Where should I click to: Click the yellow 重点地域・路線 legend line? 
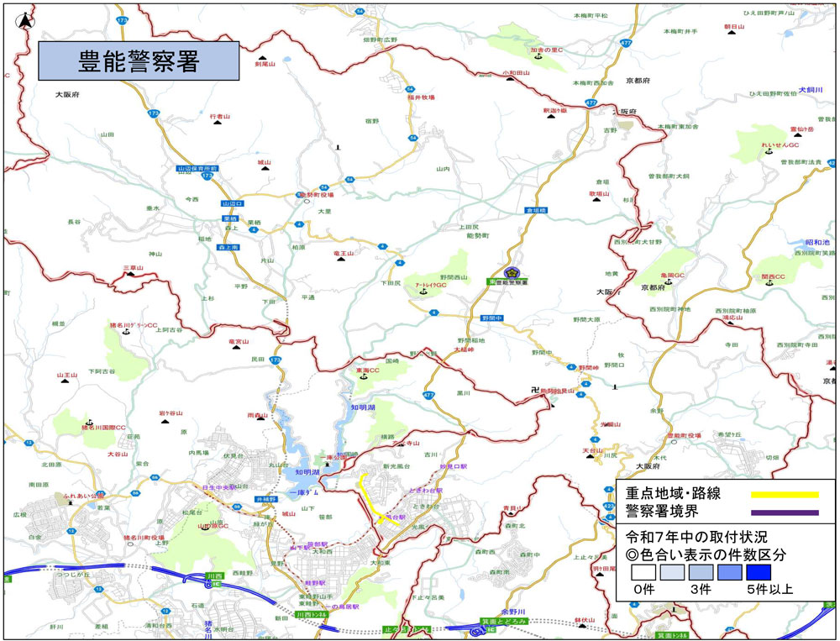click(785, 495)
